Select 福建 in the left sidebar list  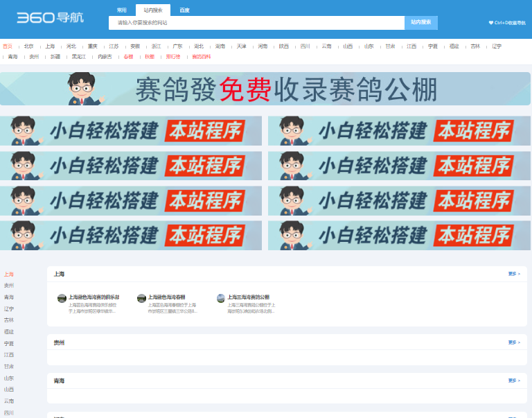click(x=9, y=332)
